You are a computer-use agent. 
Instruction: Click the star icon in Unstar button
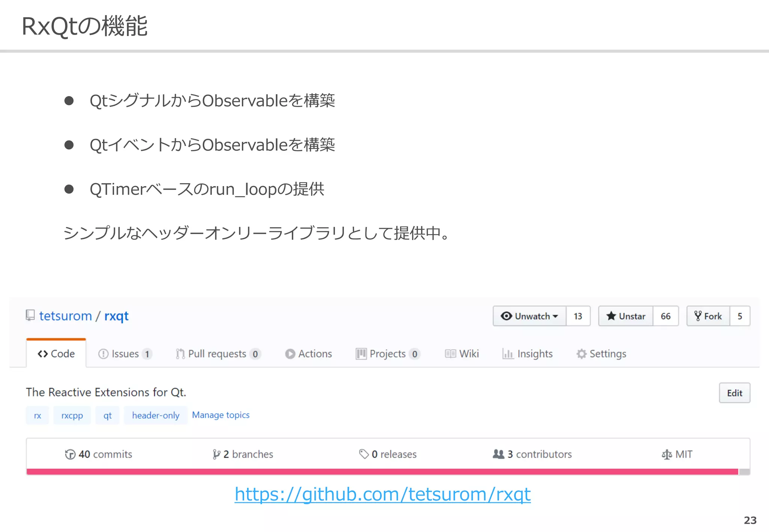(x=611, y=316)
